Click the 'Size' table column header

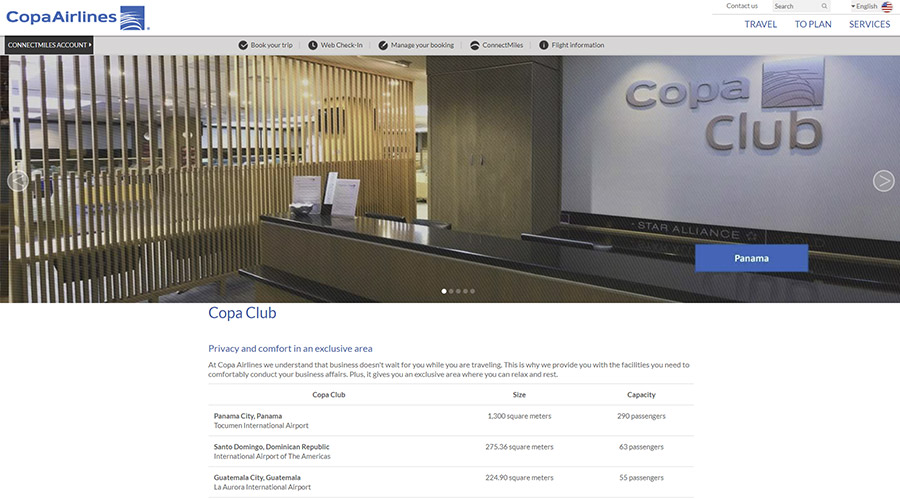tap(519, 395)
